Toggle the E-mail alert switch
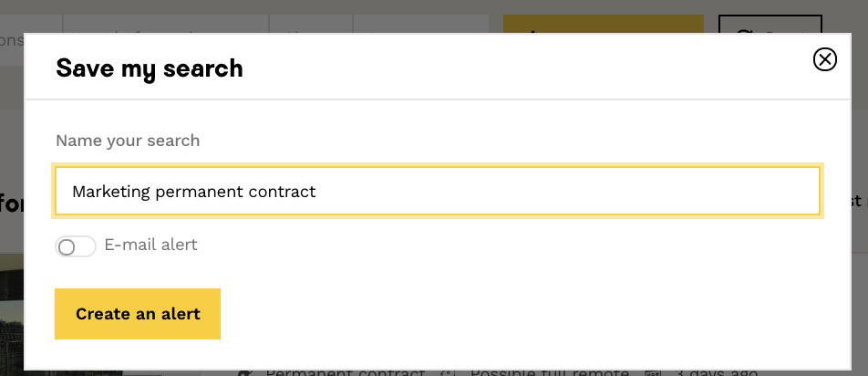This screenshot has width=868, height=376. click(76, 246)
